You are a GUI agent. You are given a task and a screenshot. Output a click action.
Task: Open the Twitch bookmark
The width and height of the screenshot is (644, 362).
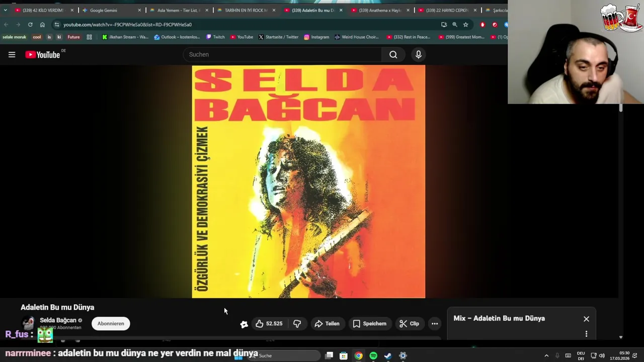pos(215,37)
